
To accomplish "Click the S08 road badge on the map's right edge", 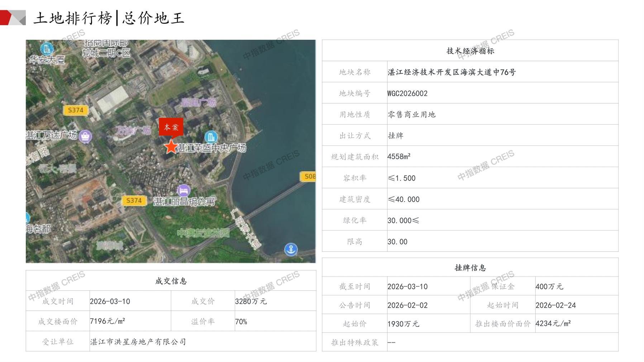I will coord(308,176).
